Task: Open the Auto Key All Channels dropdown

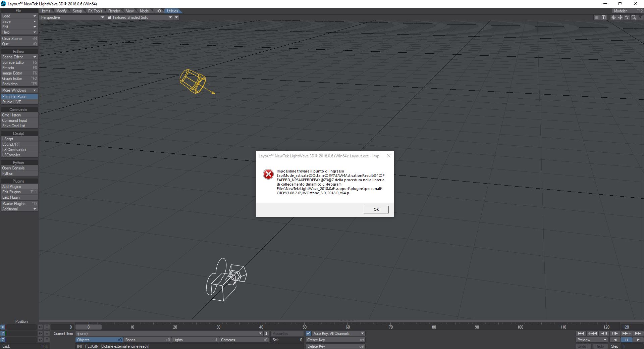Action: [338, 334]
